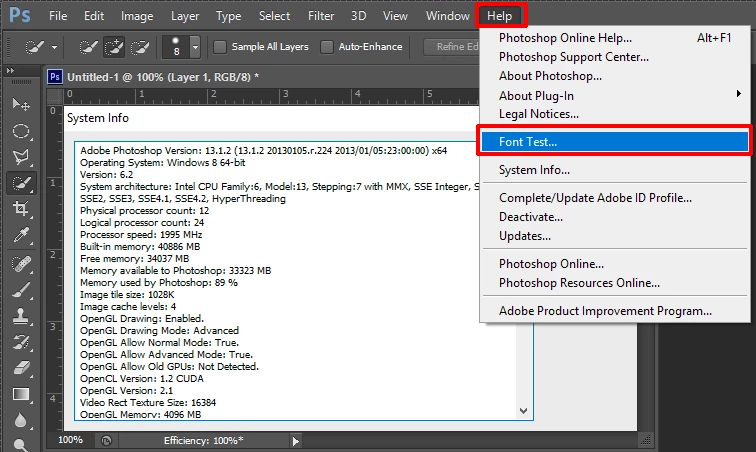
Task: Choose Legal Notices menu item
Action: (615, 114)
